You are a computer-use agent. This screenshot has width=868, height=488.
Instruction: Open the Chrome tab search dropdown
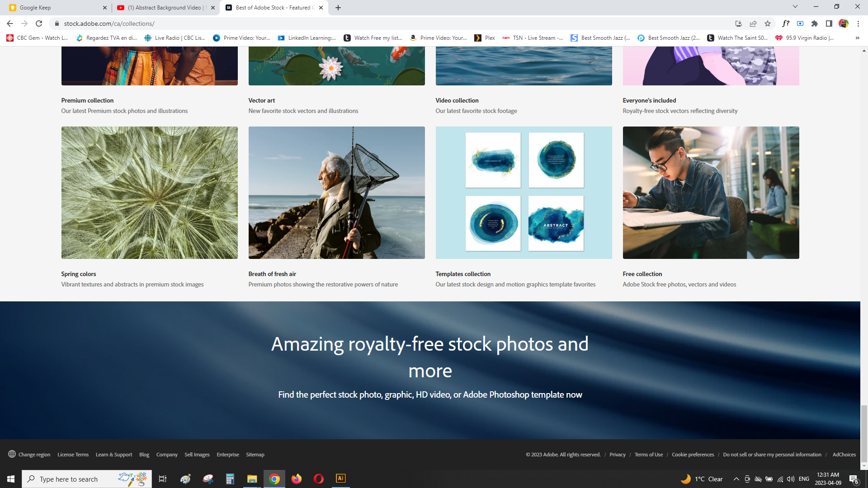pyautogui.click(x=795, y=7)
